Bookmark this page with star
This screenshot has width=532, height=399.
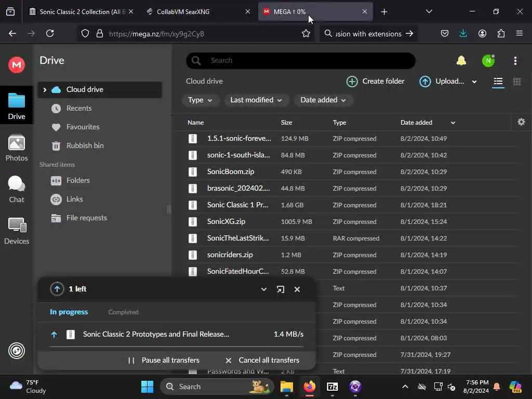point(305,33)
